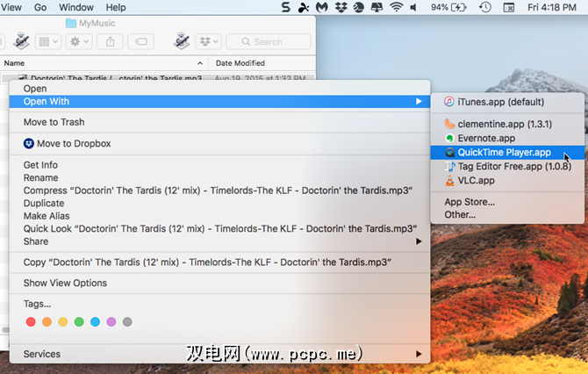Click the Automator icon left of arrange button
The width and height of the screenshot is (588, 374).
[21, 41]
